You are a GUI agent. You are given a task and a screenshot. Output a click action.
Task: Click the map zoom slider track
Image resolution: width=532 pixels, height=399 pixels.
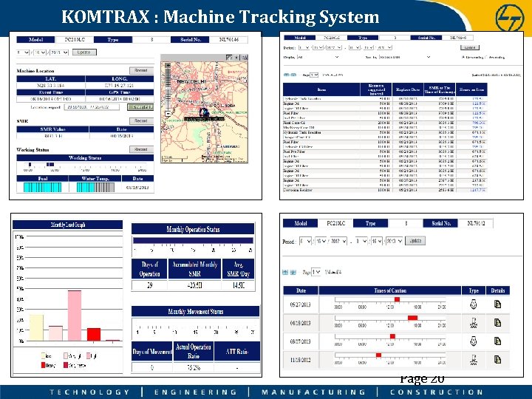point(168,89)
